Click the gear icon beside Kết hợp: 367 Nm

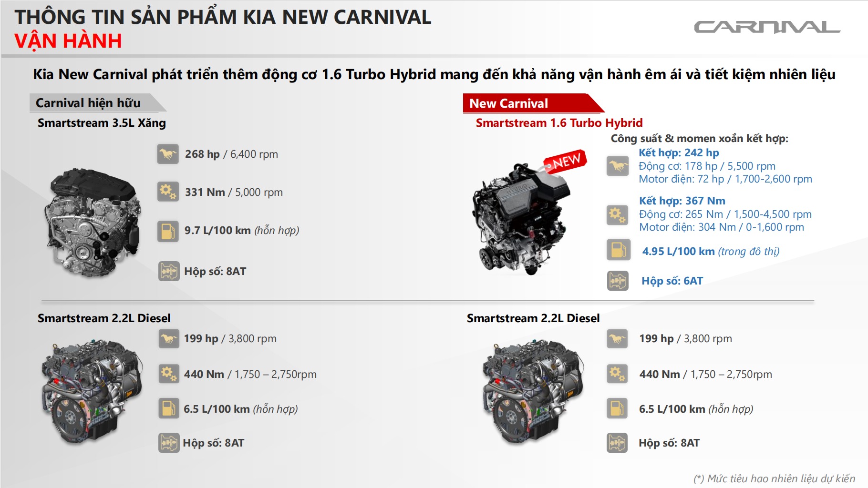(x=618, y=214)
